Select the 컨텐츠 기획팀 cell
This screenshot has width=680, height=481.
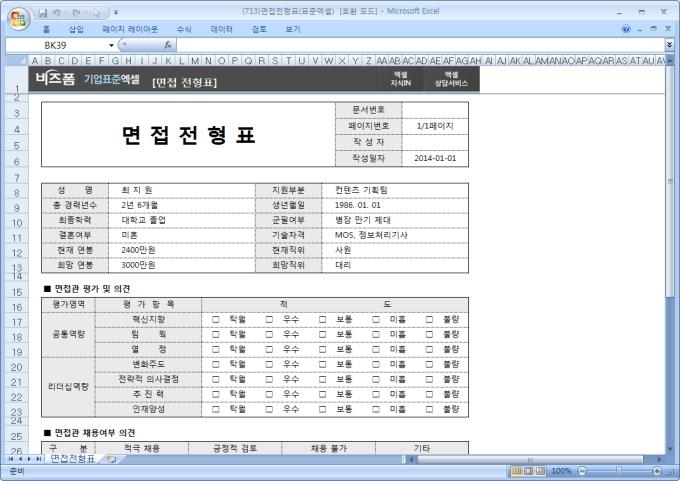click(x=395, y=190)
